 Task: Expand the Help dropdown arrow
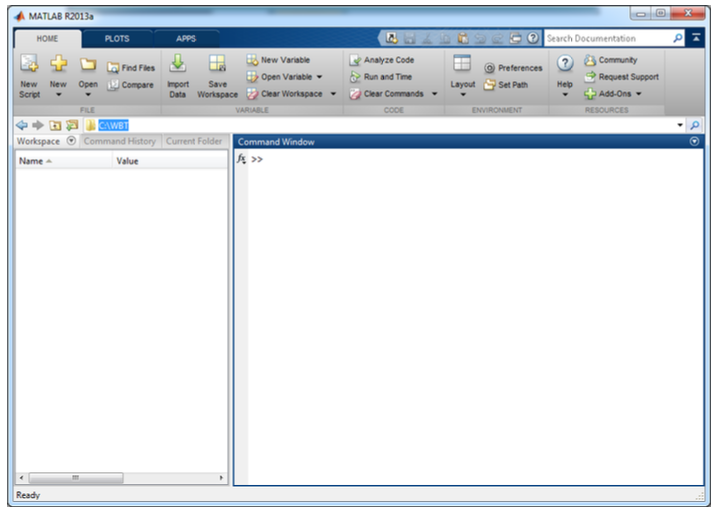[x=565, y=95]
